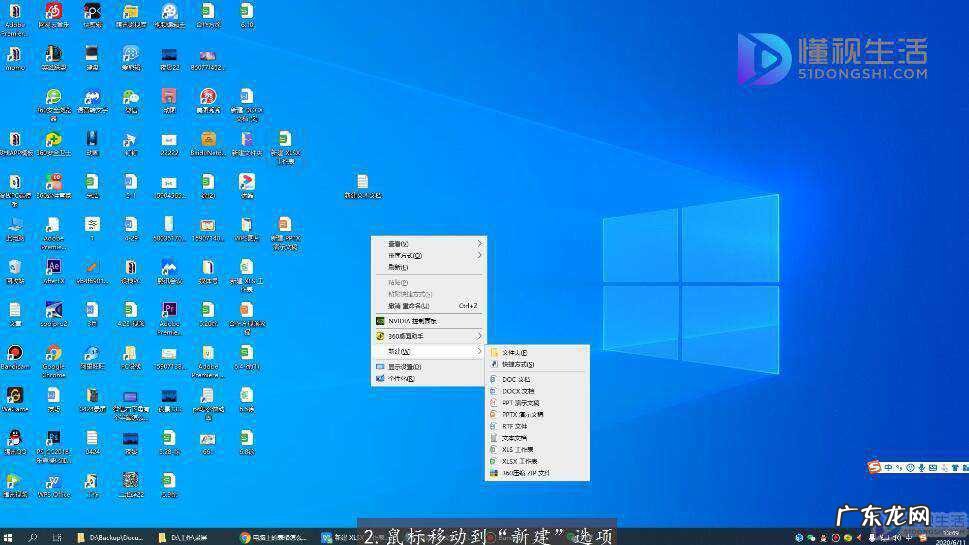The width and height of the screenshot is (969, 545).
Task: Open the Adobe Premiere Pro desktop icon
Action: click(169, 310)
